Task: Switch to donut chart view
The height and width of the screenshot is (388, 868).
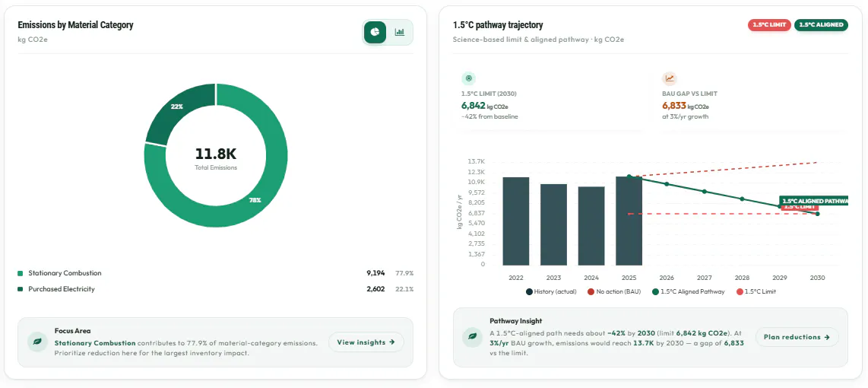Action: click(x=375, y=32)
